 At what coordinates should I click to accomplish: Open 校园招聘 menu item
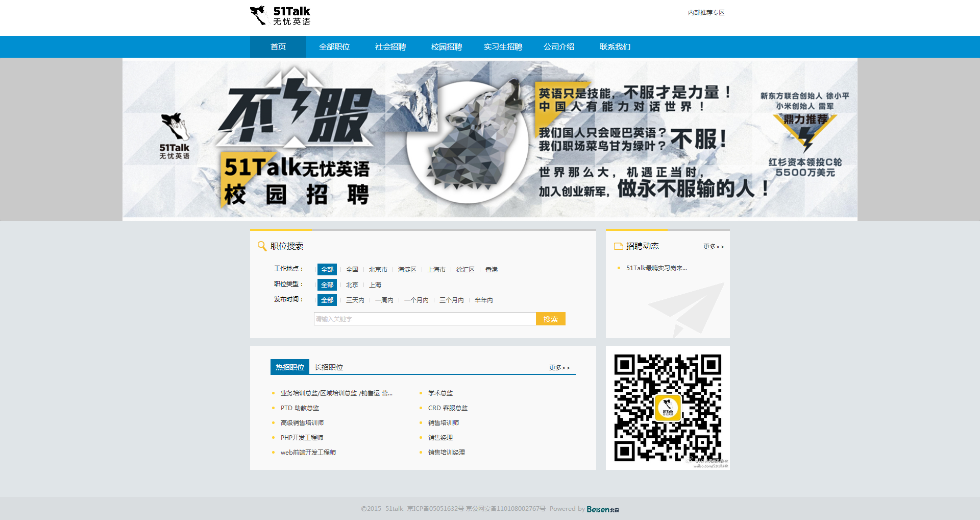pyautogui.click(x=447, y=47)
